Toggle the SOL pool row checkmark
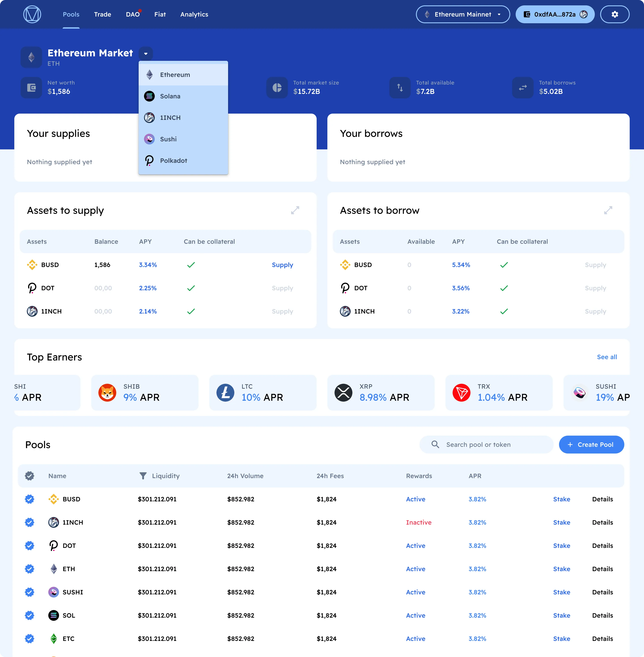 pos(30,615)
